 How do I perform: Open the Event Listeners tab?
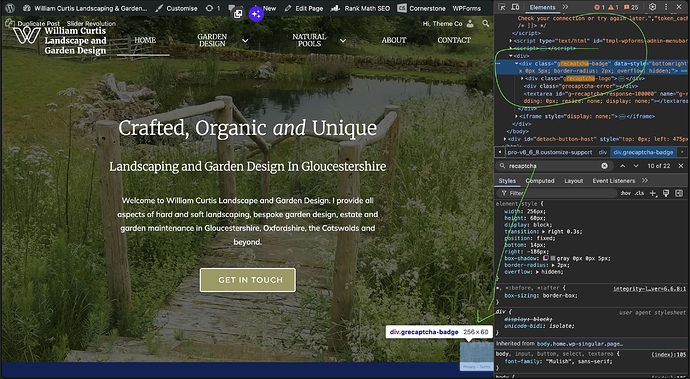[x=613, y=180]
